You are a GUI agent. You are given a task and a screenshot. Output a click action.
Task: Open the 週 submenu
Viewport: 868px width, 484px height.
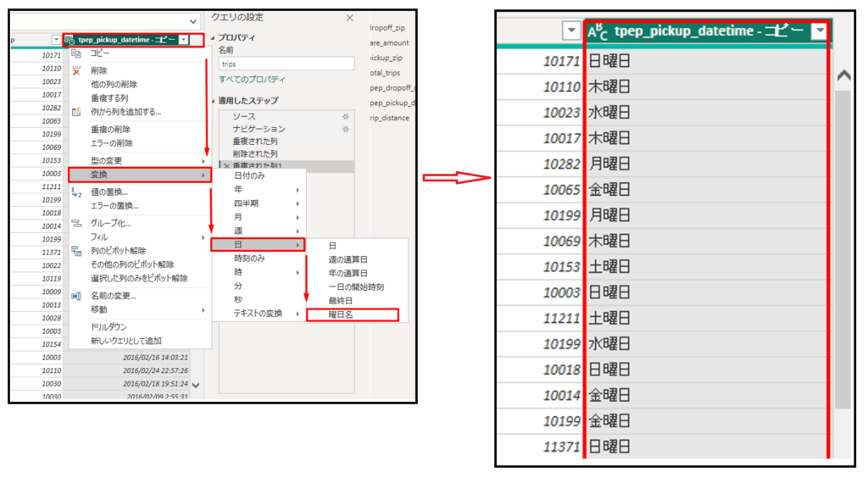(259, 231)
